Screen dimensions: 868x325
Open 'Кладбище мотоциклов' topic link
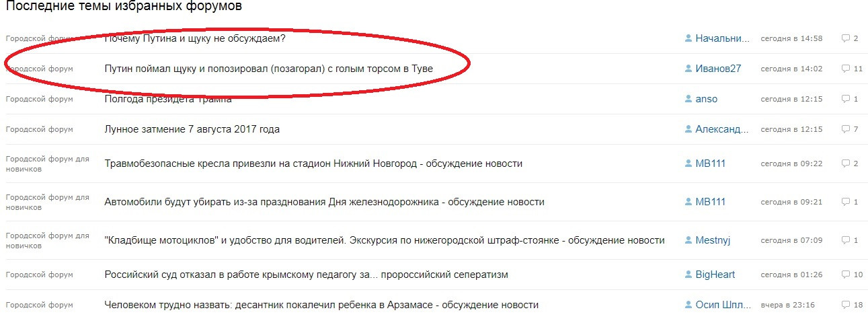[385, 240]
